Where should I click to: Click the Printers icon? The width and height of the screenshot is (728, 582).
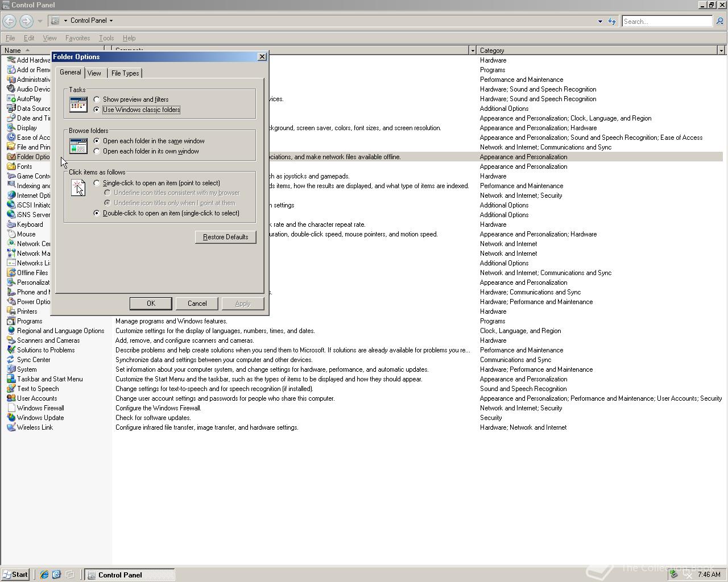pos(11,311)
